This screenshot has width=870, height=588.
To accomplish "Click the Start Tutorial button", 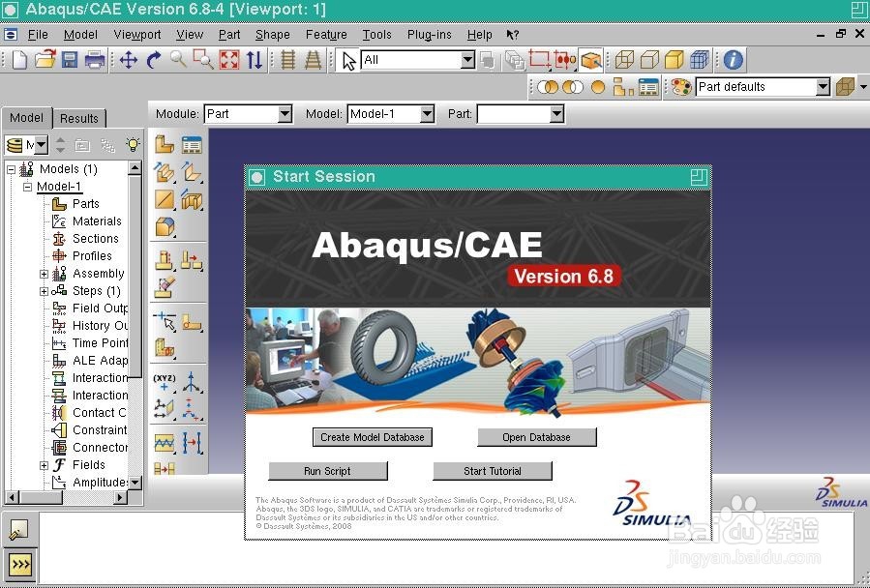I will coord(493,471).
